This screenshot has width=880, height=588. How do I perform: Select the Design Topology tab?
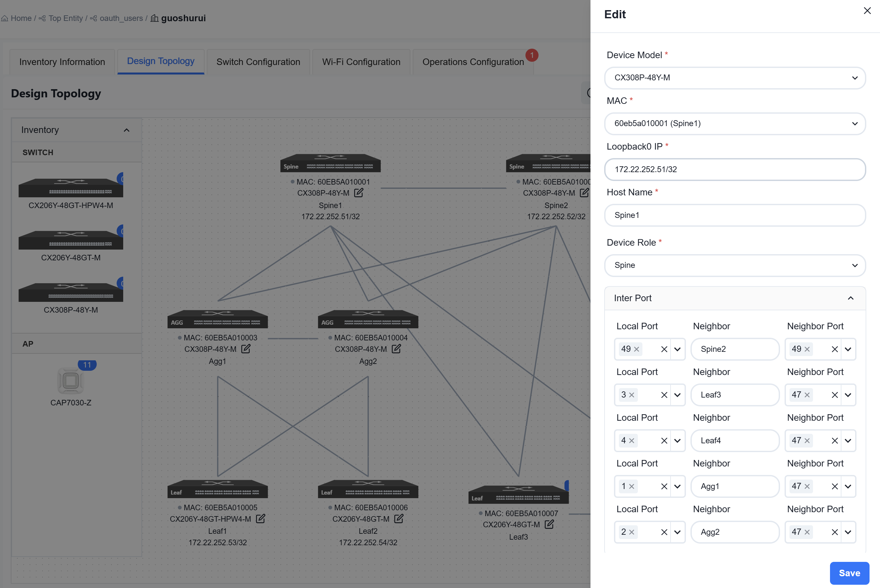tap(160, 61)
